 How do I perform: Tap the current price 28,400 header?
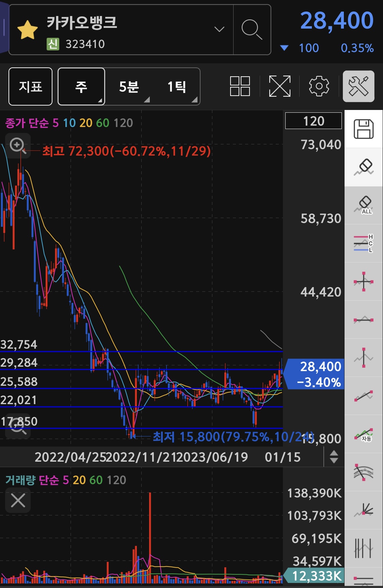click(x=337, y=20)
